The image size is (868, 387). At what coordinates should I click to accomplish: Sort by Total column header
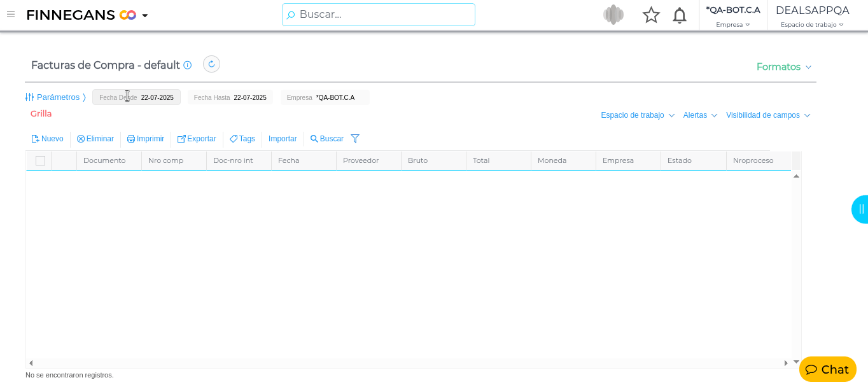click(498, 160)
